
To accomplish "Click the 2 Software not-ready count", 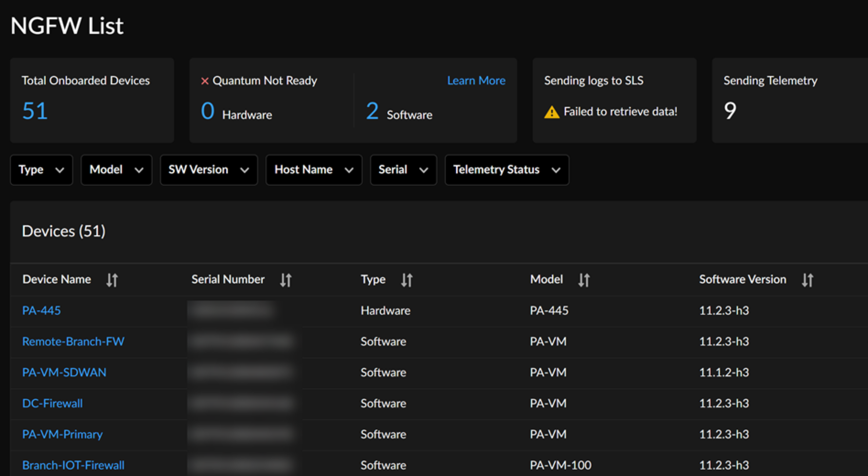I will click(372, 111).
